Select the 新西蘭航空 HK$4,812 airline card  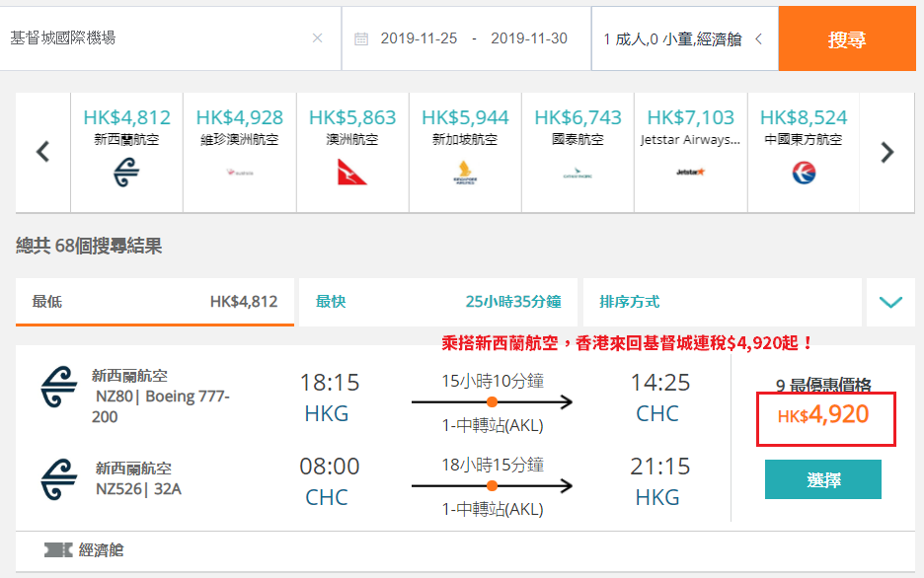click(126, 152)
